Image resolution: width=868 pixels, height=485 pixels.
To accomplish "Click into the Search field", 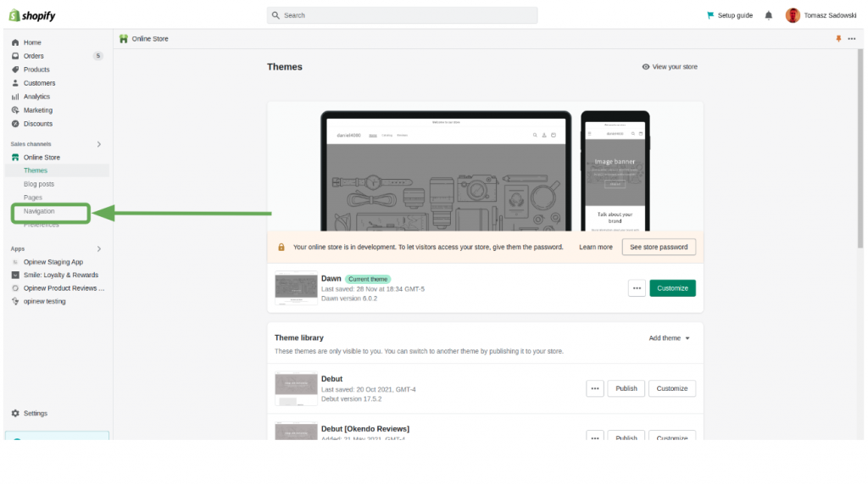I will pos(403,15).
